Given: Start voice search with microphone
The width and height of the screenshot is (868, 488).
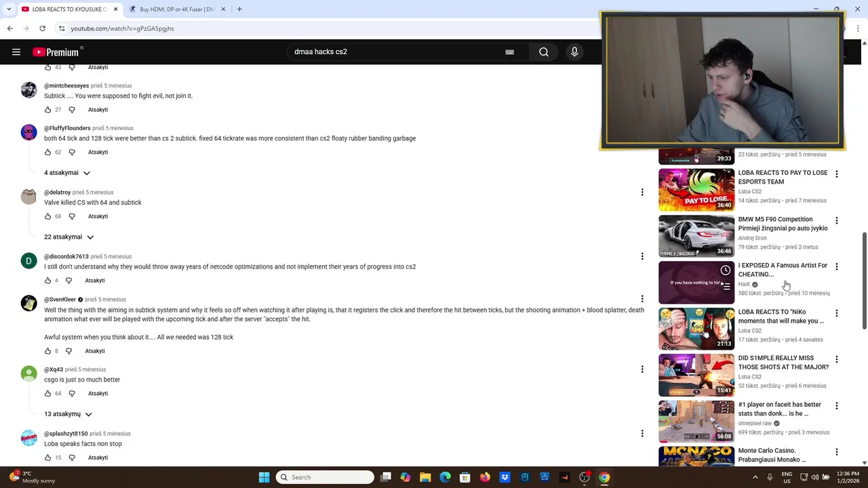Looking at the screenshot, I should point(574,52).
